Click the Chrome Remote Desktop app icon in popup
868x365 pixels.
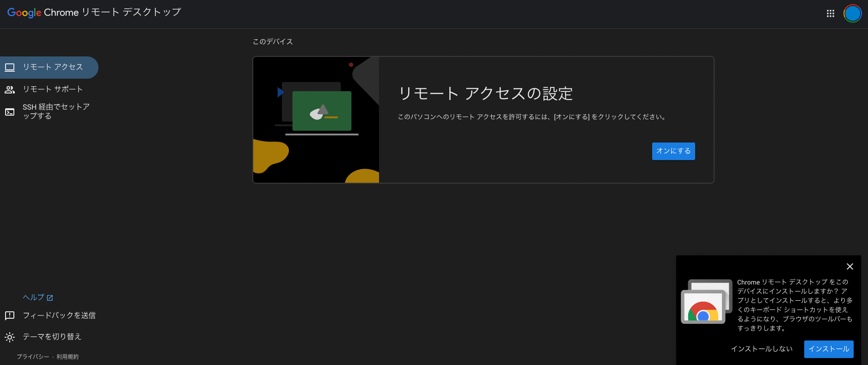click(x=706, y=301)
